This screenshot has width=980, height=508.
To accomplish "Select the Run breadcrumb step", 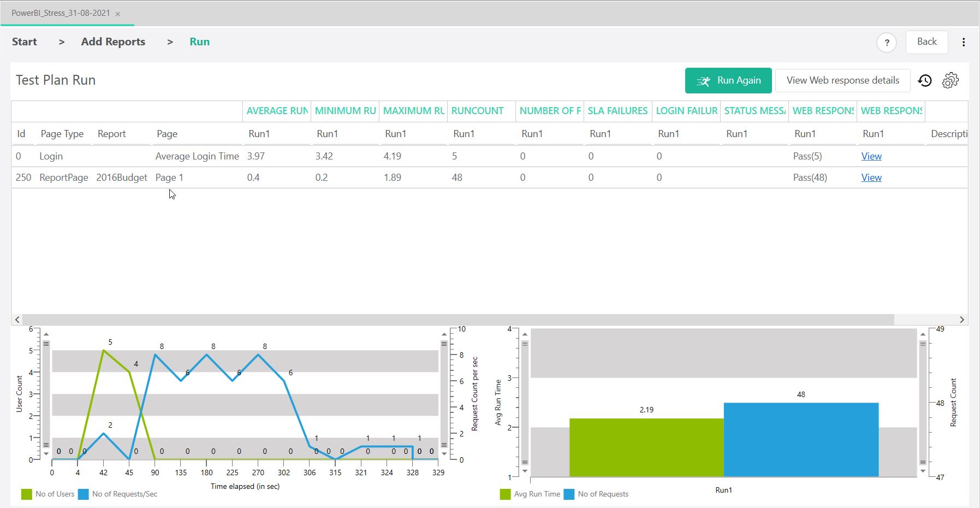I will coord(199,42).
